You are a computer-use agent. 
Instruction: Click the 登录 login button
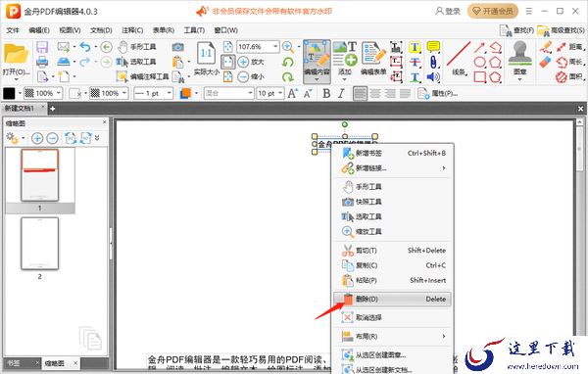click(448, 11)
